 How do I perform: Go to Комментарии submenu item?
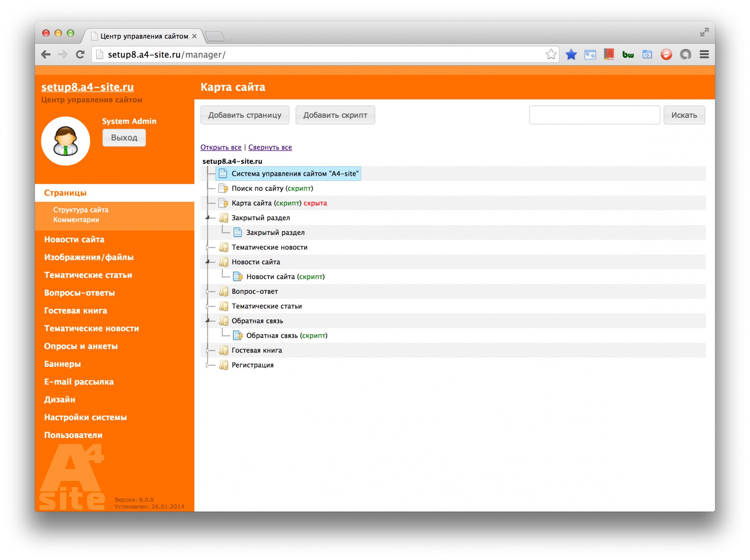pyautogui.click(x=76, y=219)
